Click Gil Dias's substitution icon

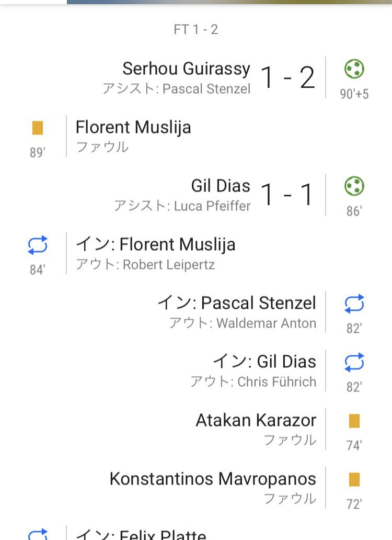354,363
